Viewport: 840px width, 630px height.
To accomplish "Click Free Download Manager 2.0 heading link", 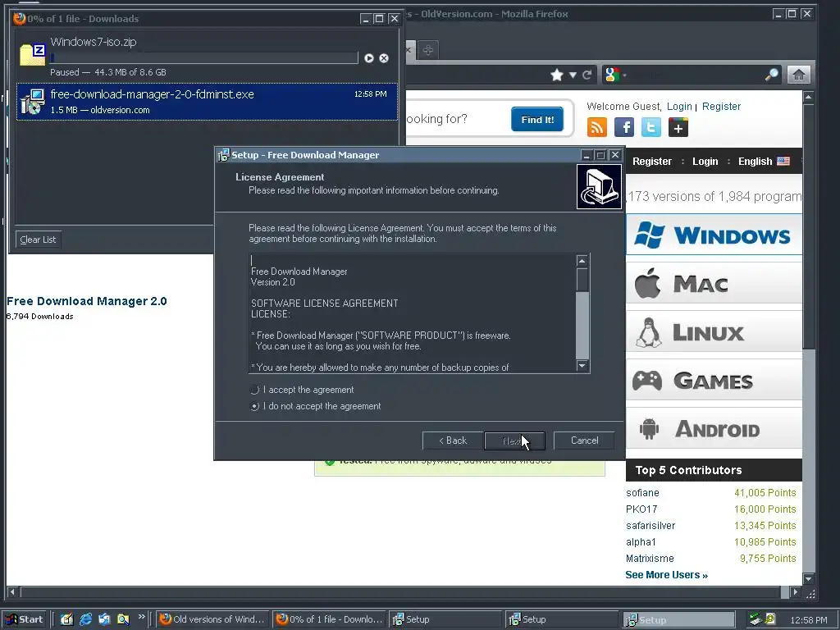I will pos(86,301).
